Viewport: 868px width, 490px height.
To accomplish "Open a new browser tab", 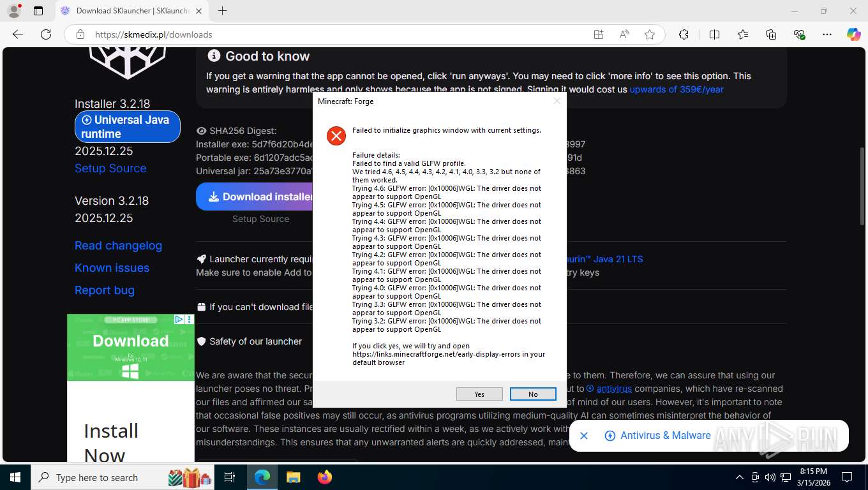I will pyautogui.click(x=222, y=11).
